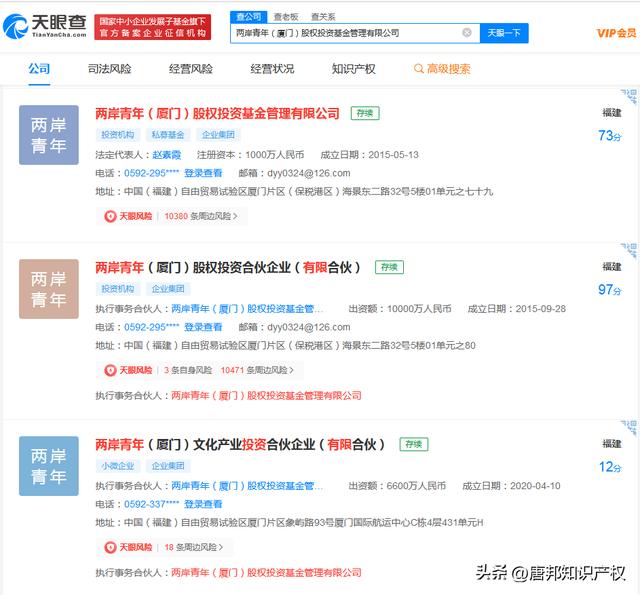Open the first company's 两岸青年 logo thumbnail
Screen dimensions: 640x595
pyautogui.click(x=49, y=135)
